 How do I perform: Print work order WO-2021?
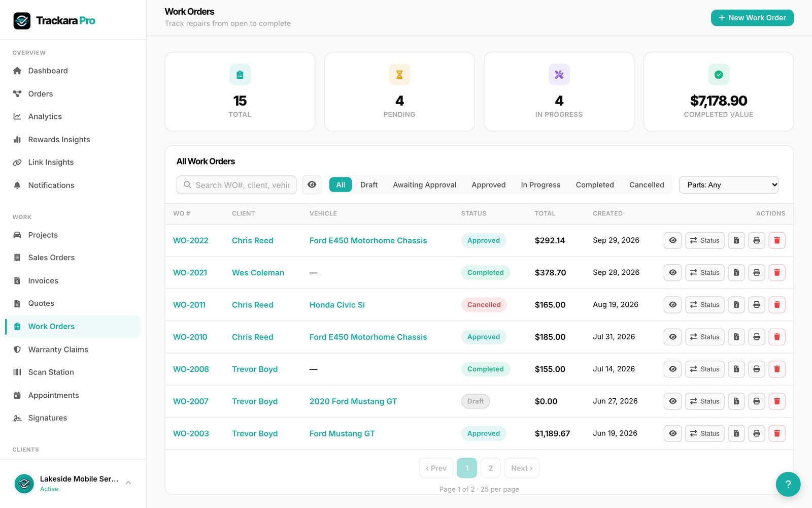pos(757,273)
